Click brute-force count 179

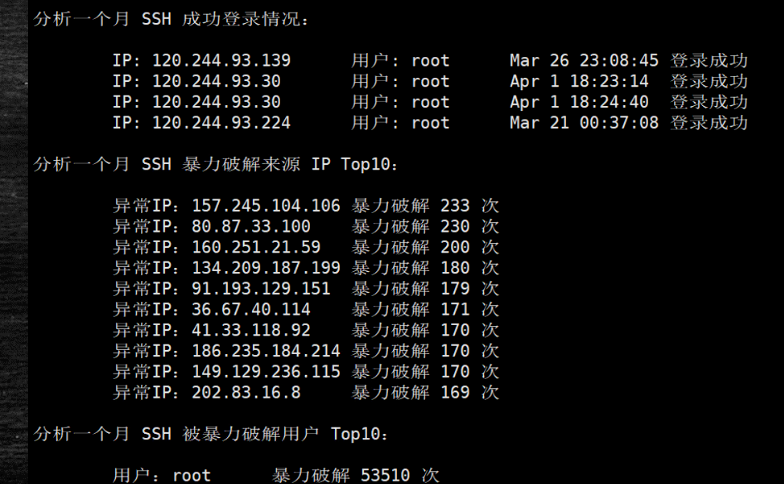click(455, 288)
